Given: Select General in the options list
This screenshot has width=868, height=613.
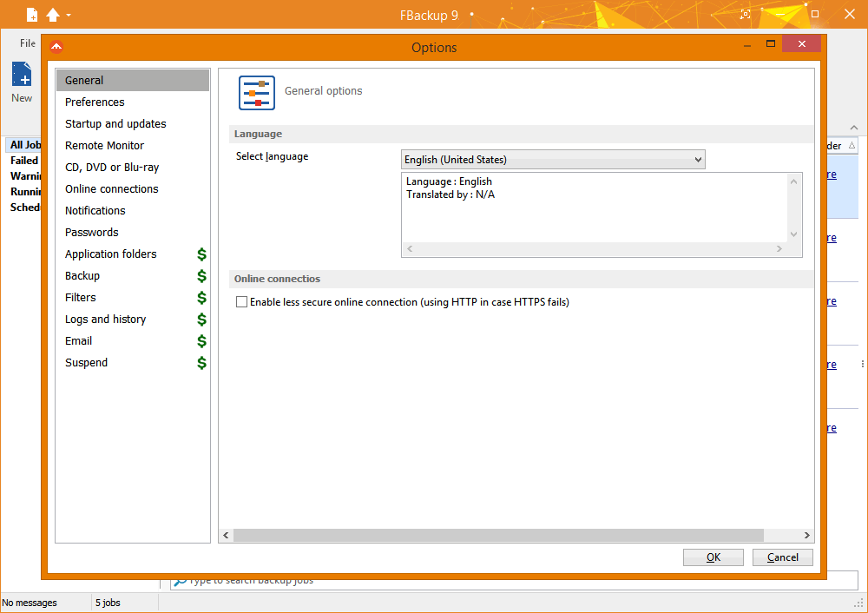Looking at the screenshot, I should [132, 80].
